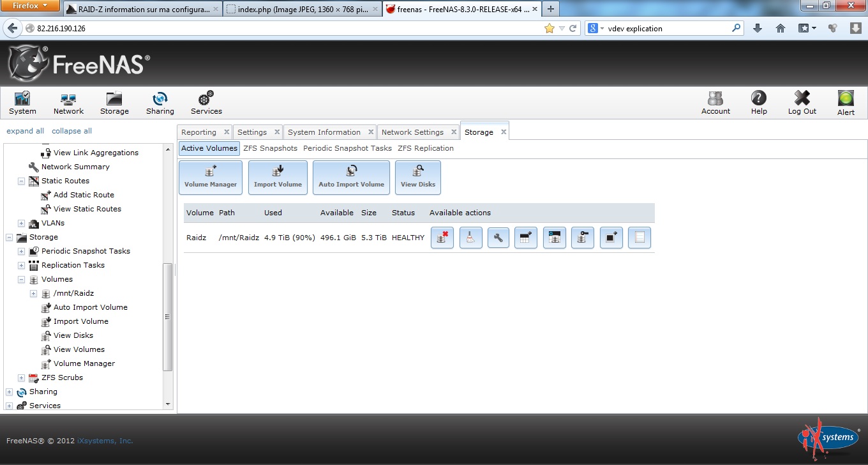Change permissions of Raidz via key icon
The width and height of the screenshot is (868, 465).
coord(583,238)
